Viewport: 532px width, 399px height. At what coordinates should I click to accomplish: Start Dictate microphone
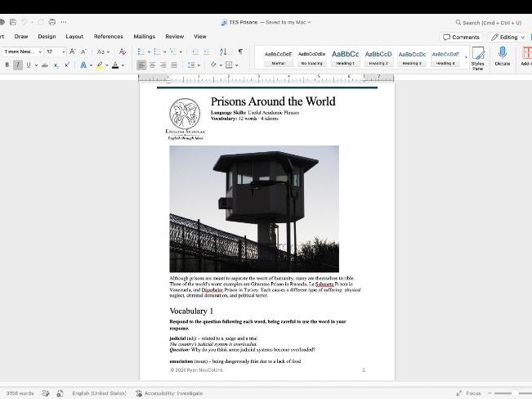pos(503,56)
